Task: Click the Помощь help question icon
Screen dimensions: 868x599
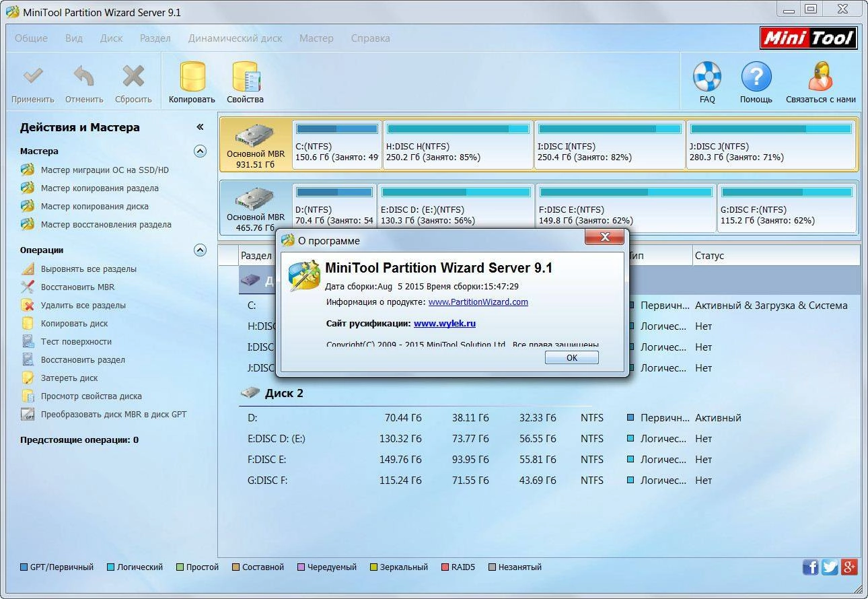Action: pos(756,76)
